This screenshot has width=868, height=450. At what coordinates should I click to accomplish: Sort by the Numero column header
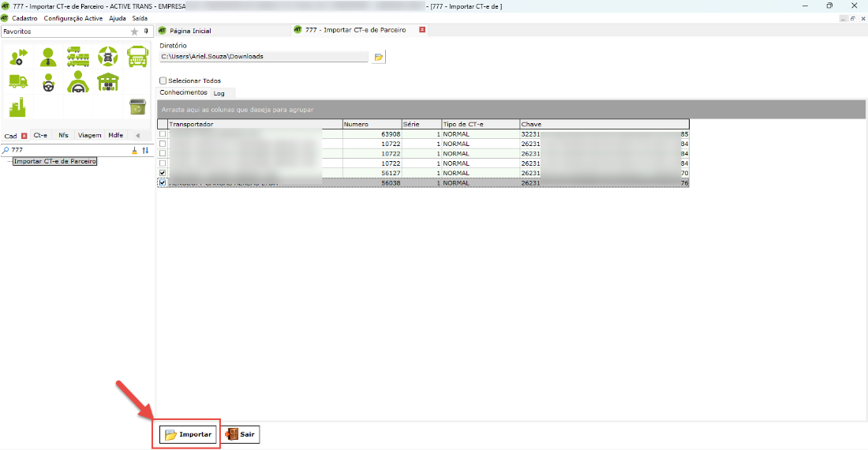(x=372, y=124)
